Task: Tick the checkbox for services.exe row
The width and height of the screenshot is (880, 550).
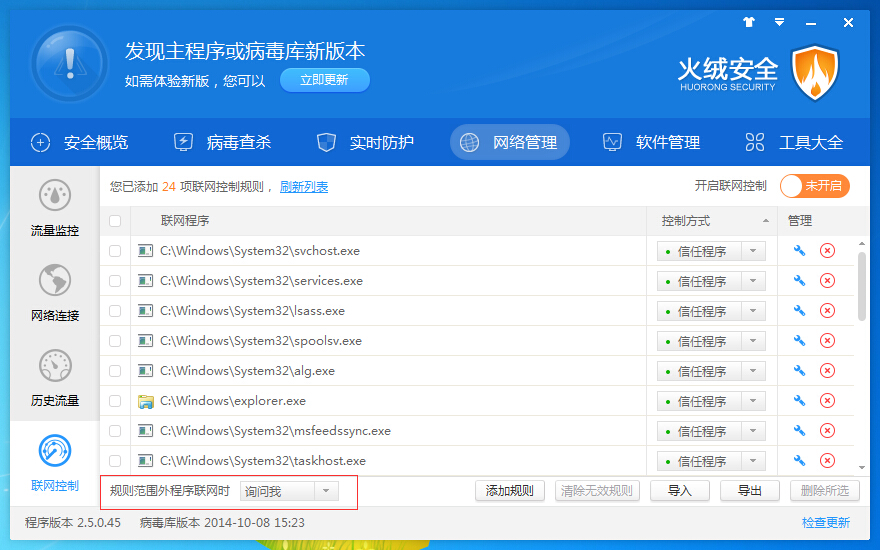Action: pos(115,281)
